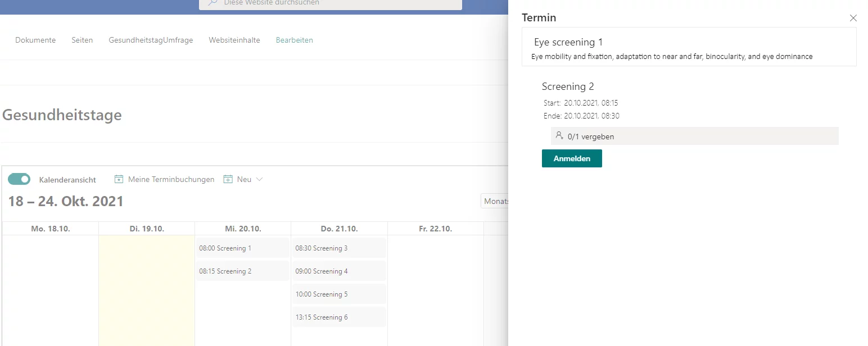Open Websiteinhalte
The height and width of the screenshot is (346, 868).
point(234,40)
